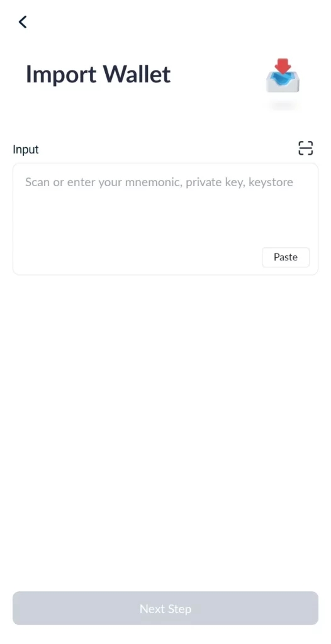
Task: Return to previous screen via back chevron
Action: click(x=23, y=22)
